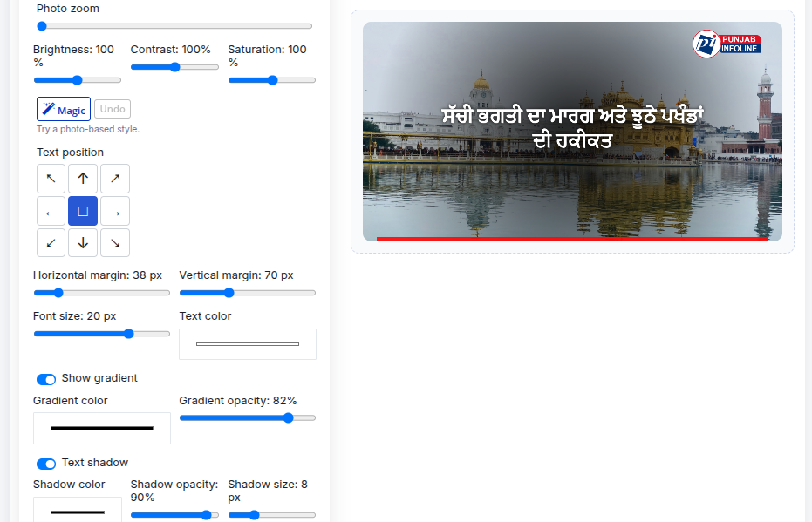812x522 pixels.
Task: Click the Punjab Infoline logo in preview
Action: (727, 44)
